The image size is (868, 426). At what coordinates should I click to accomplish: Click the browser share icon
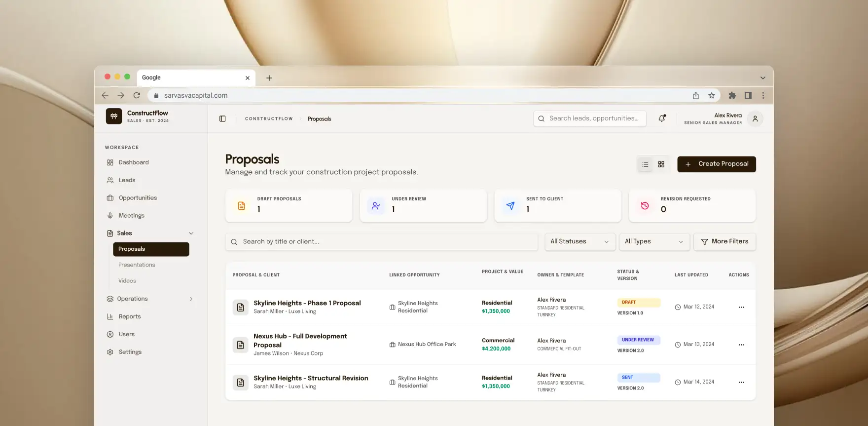[696, 95]
